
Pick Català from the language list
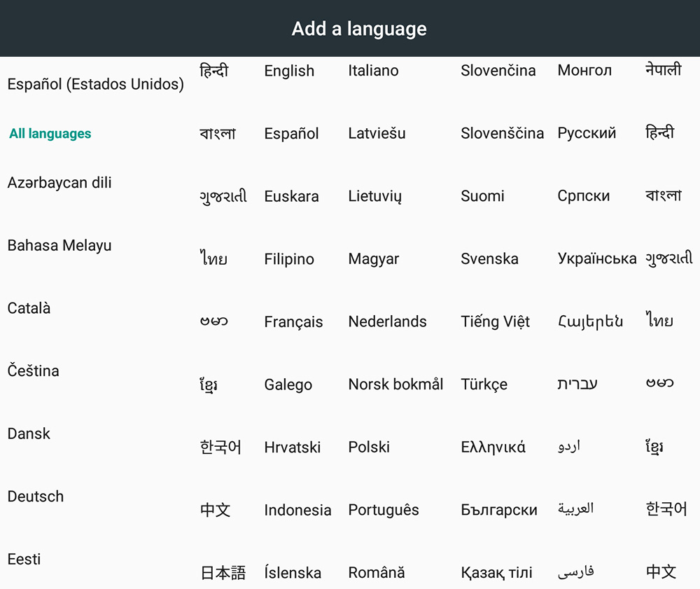(x=29, y=308)
